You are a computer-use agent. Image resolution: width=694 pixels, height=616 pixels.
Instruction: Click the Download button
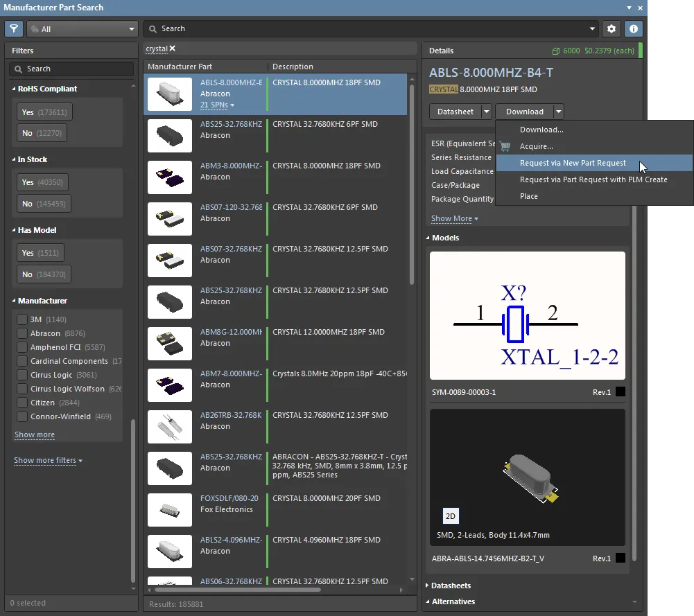[x=524, y=112]
